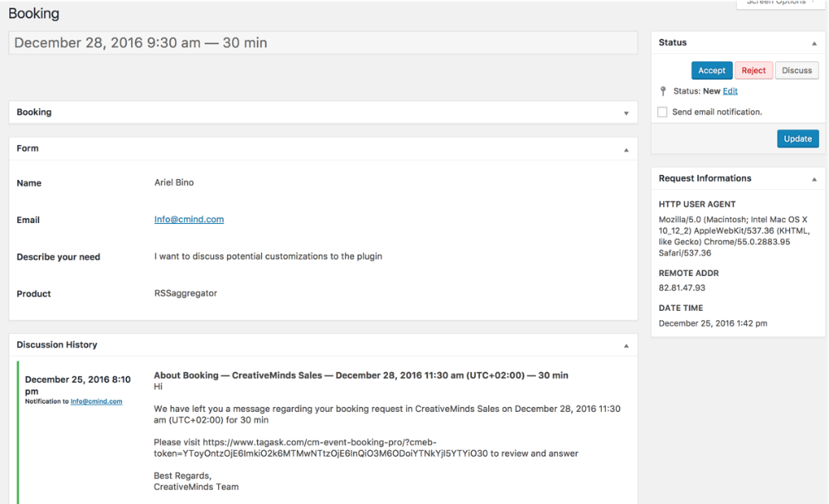Collapse the Status box
The height and width of the screenshot is (504, 829).
tap(814, 43)
